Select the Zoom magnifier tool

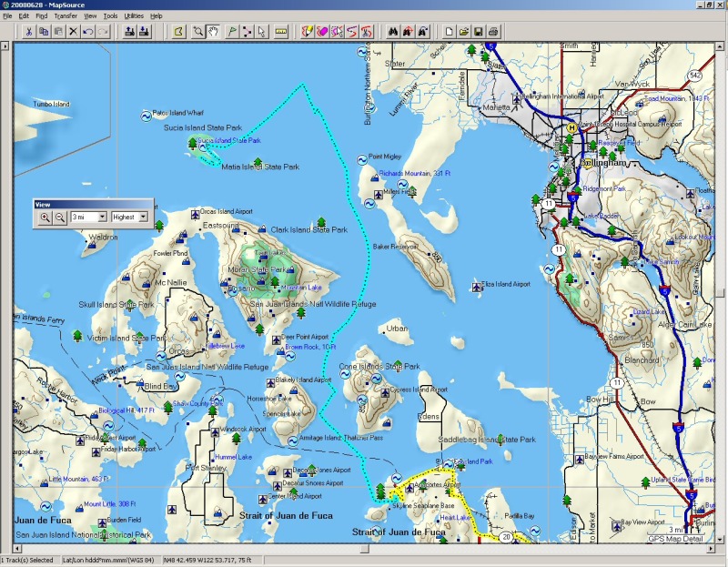click(x=198, y=32)
